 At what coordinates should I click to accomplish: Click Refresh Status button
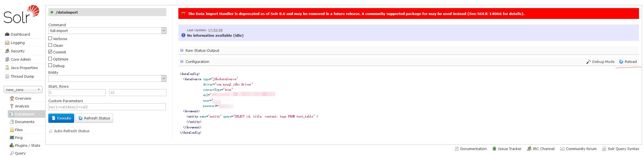[x=94, y=118]
